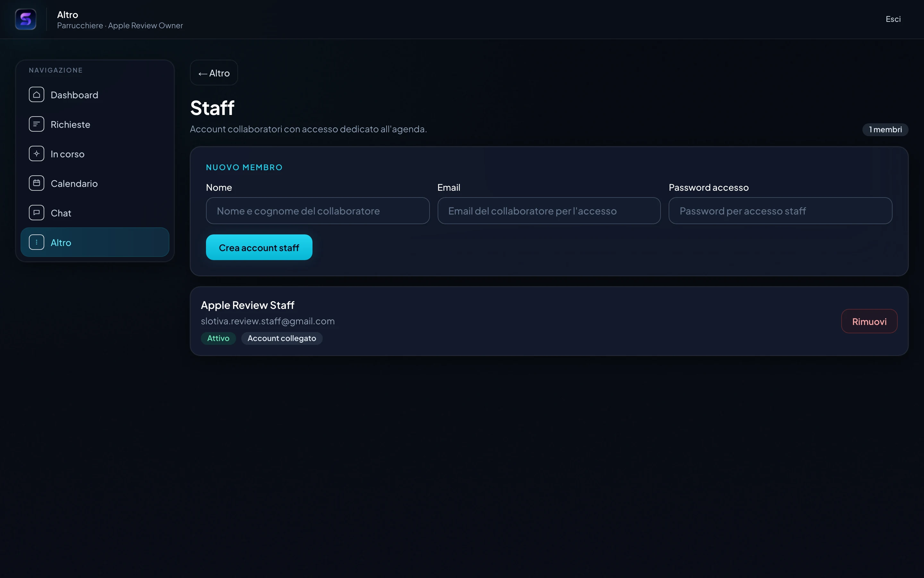Click the 1 membri badge

point(885,130)
